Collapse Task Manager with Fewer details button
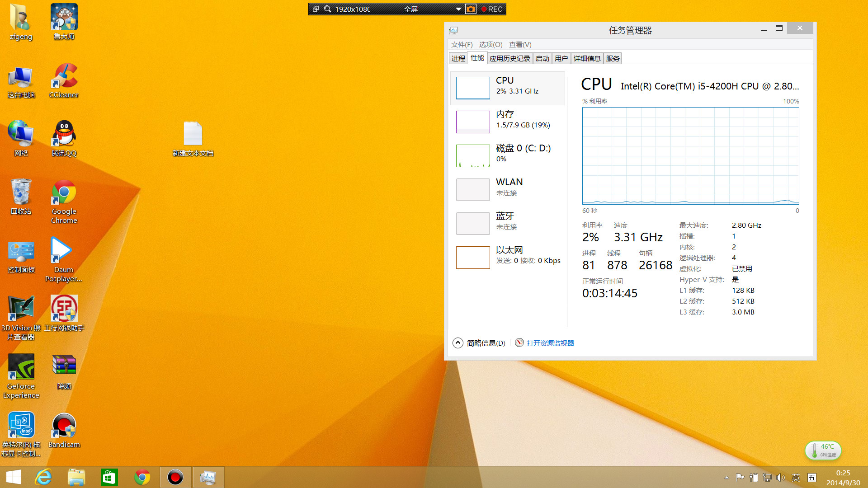The image size is (868, 488). [x=479, y=343]
